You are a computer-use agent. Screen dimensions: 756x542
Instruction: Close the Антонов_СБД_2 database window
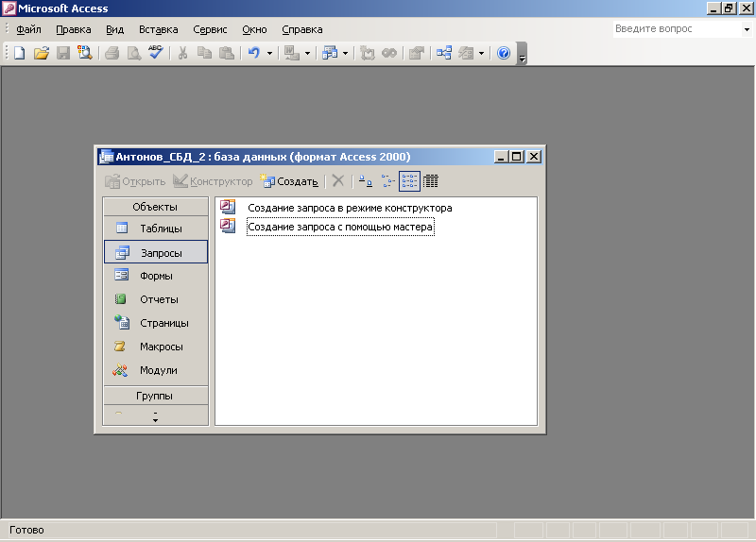coord(534,157)
